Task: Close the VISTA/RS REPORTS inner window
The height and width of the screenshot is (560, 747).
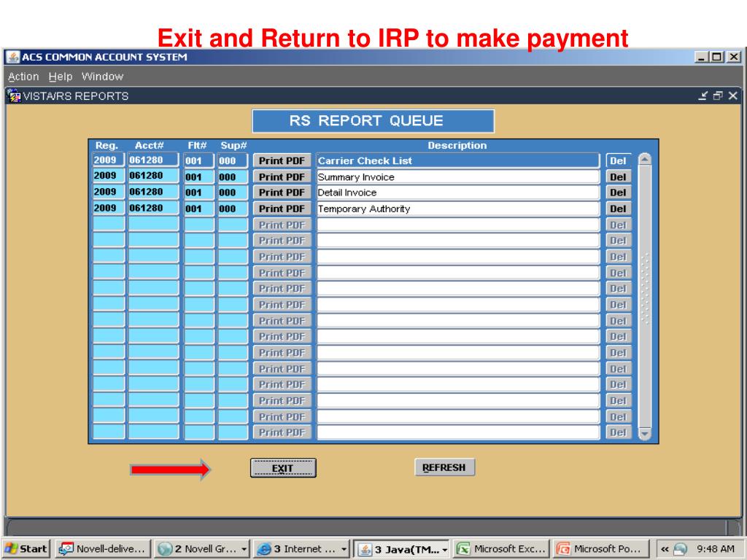Action: coord(733,96)
